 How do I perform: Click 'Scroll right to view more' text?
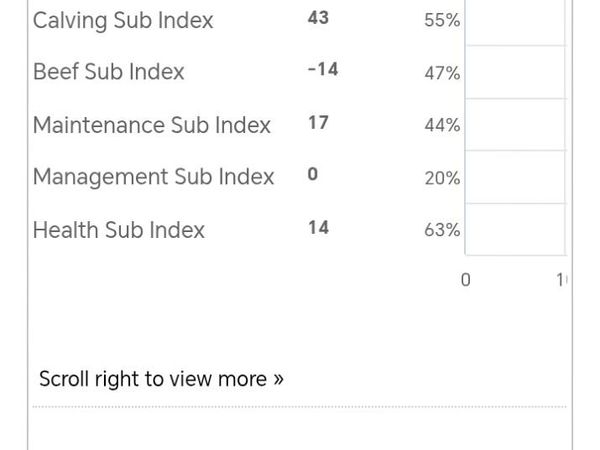coord(161,379)
